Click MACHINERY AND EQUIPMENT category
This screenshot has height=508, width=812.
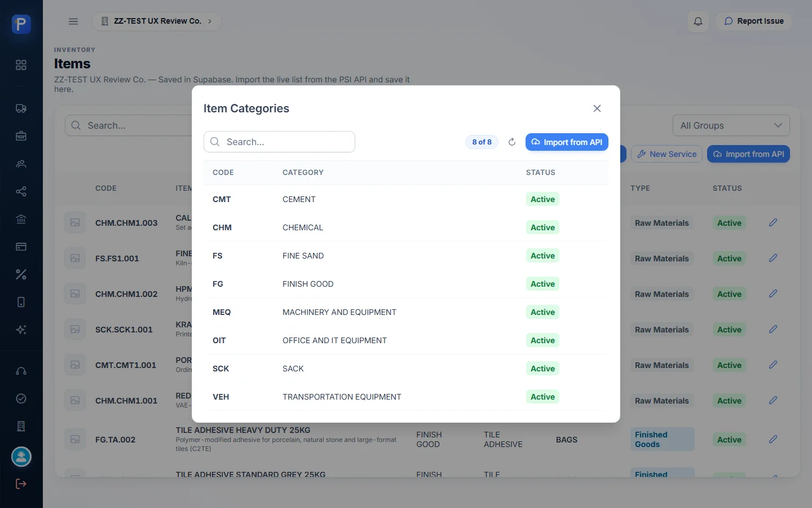pos(339,312)
